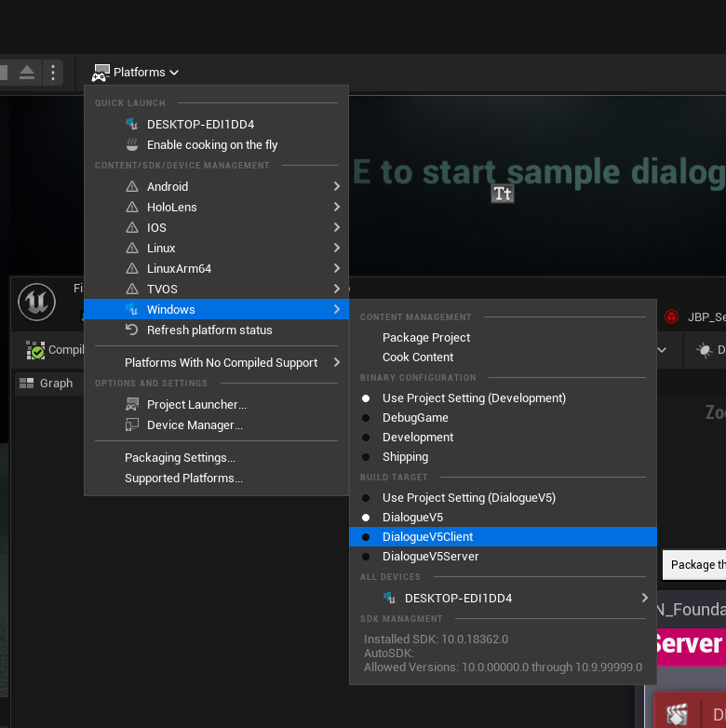Select DialogueV5Client build target
This screenshot has height=728, width=726.
point(427,537)
